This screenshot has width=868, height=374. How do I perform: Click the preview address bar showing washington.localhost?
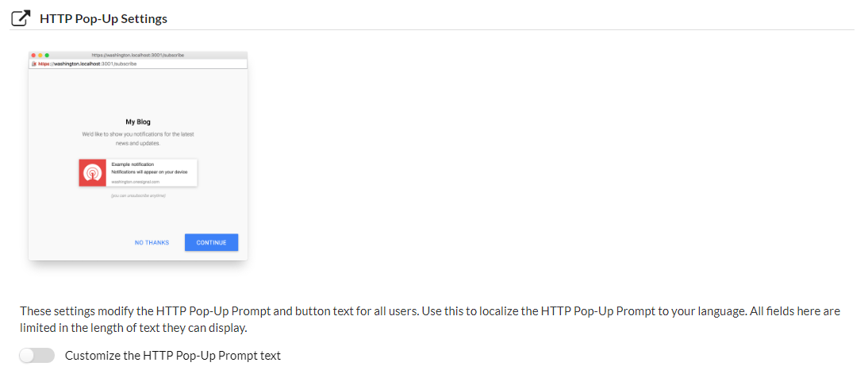coord(138,64)
